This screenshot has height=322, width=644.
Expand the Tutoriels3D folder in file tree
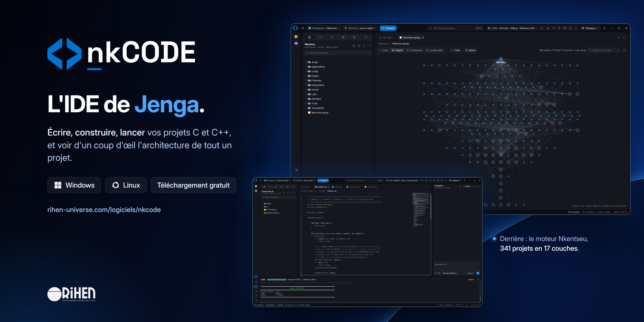point(306,108)
